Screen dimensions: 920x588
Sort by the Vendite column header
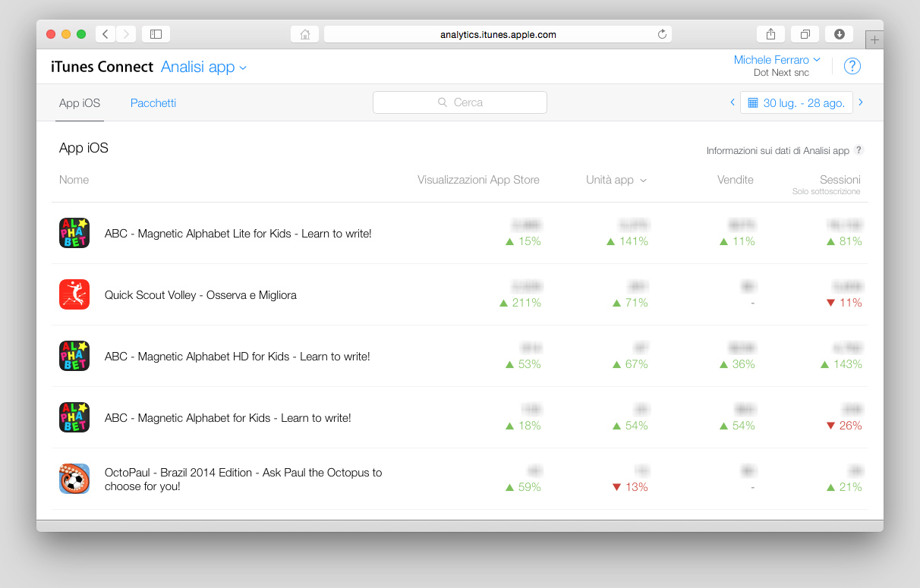tap(736, 180)
